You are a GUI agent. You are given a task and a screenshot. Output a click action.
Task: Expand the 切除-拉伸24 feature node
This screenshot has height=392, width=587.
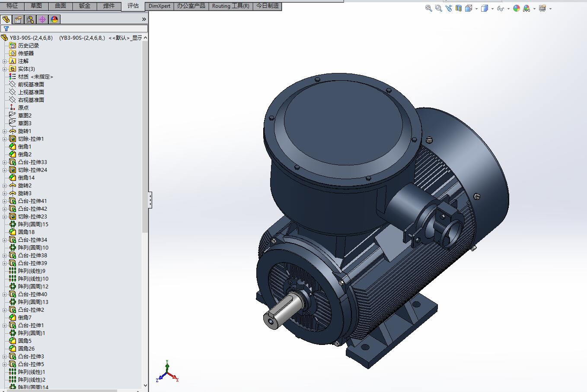tap(5, 170)
